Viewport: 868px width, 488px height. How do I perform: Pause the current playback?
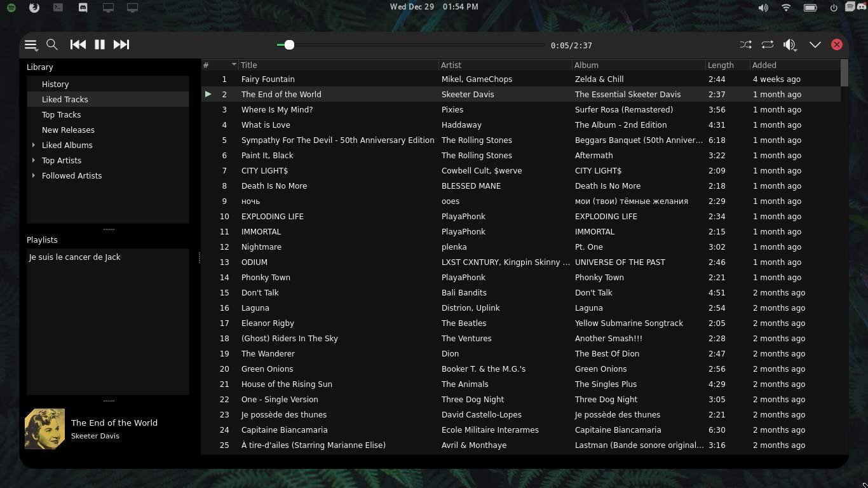100,44
